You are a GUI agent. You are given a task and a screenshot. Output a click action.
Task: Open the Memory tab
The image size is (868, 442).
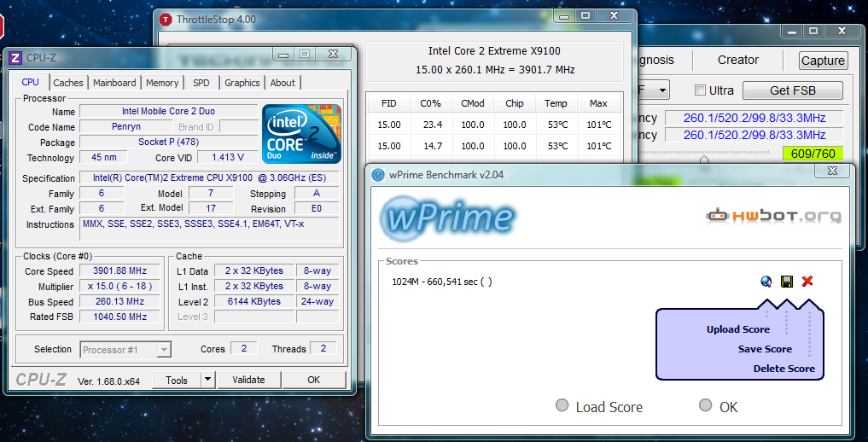coord(162,83)
